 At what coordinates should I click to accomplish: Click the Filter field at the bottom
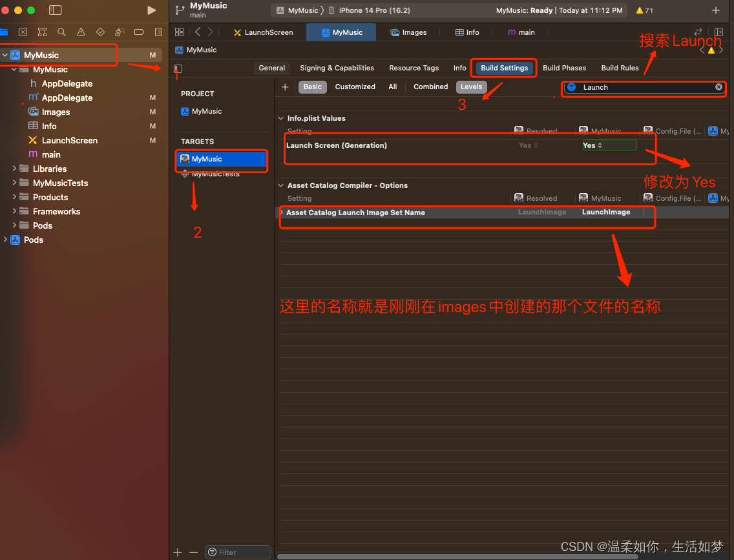[x=238, y=552]
